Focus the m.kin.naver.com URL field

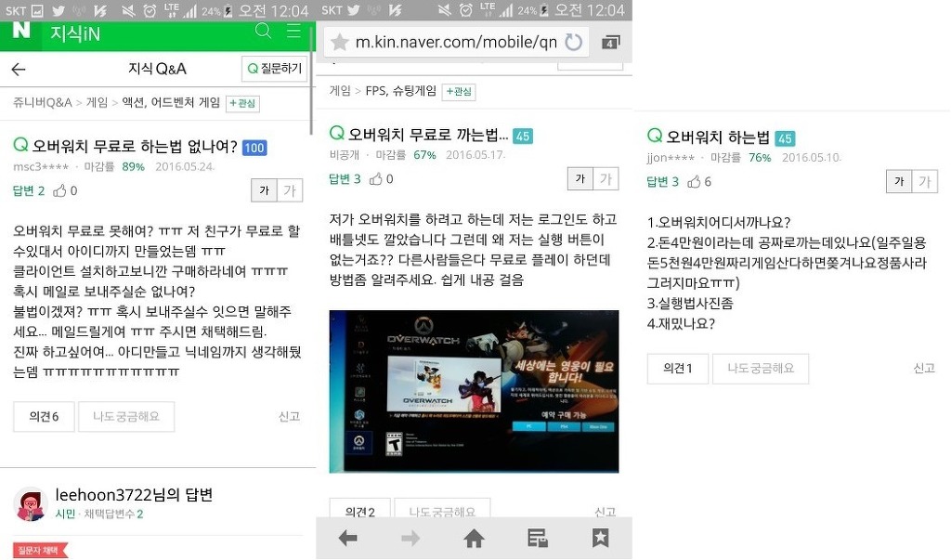[456, 42]
